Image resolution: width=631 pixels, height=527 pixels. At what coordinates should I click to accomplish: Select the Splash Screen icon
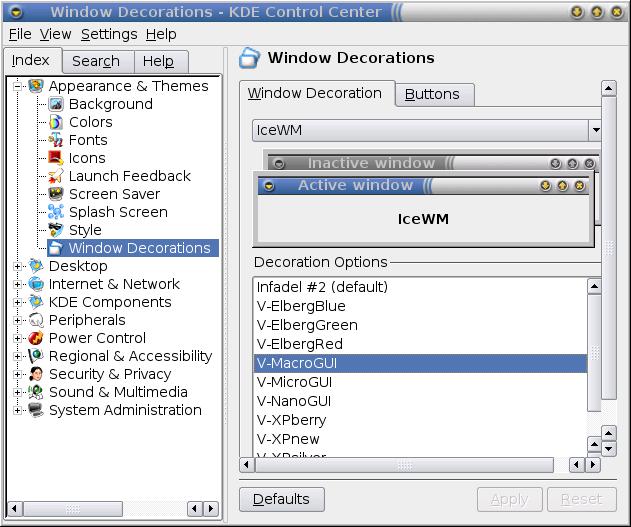coord(56,212)
